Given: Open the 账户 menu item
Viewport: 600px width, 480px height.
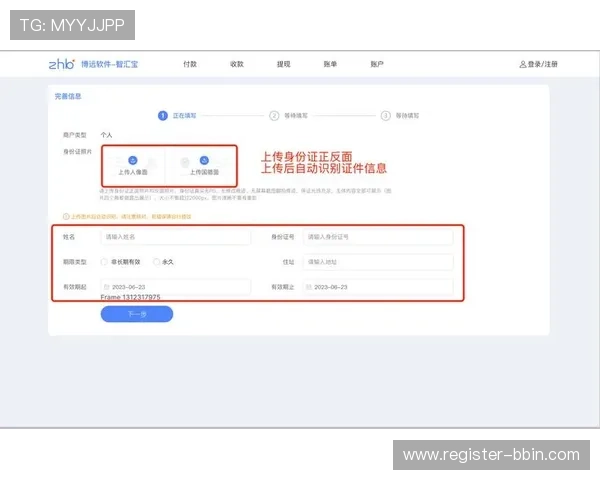Looking at the screenshot, I should coord(377,64).
